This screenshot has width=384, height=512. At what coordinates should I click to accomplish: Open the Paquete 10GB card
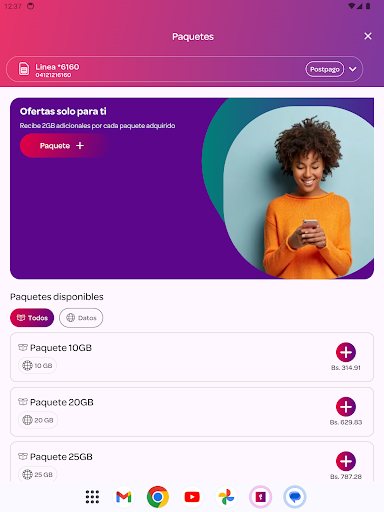192,357
